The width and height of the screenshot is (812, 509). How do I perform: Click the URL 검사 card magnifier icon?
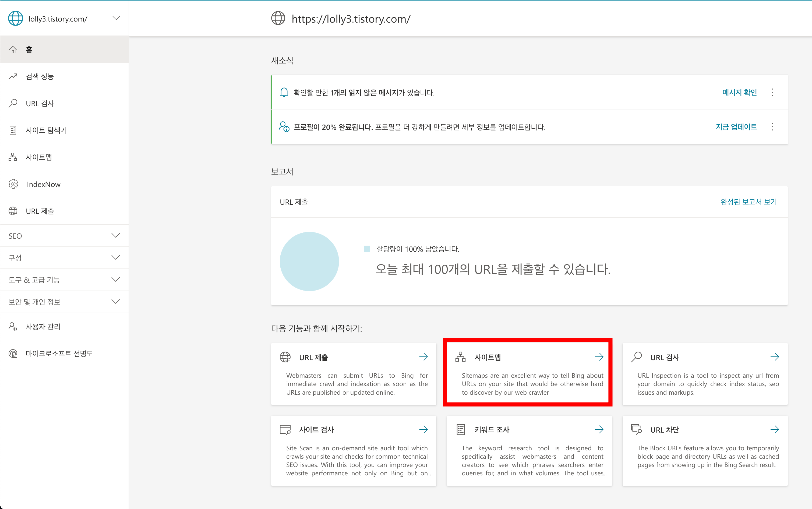click(636, 357)
